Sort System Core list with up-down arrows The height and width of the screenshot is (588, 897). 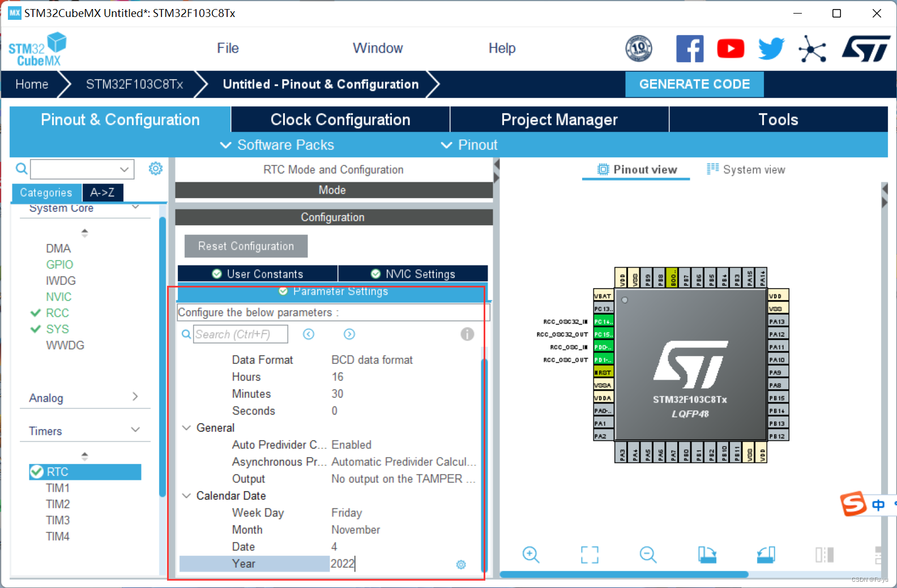pyautogui.click(x=84, y=233)
